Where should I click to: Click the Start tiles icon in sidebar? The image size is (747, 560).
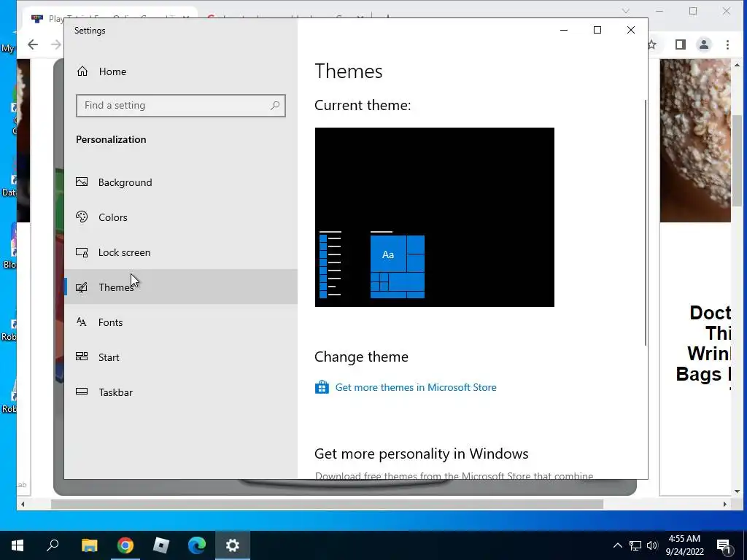82,356
